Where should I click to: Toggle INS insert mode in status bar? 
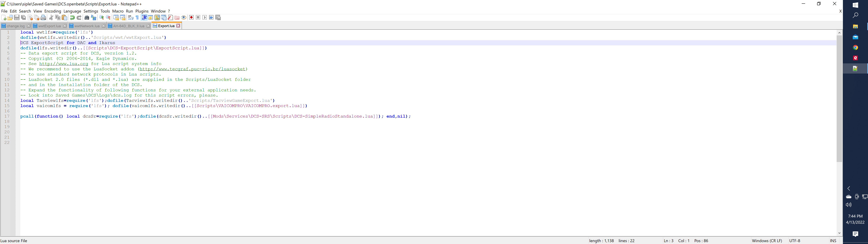pyautogui.click(x=833, y=241)
